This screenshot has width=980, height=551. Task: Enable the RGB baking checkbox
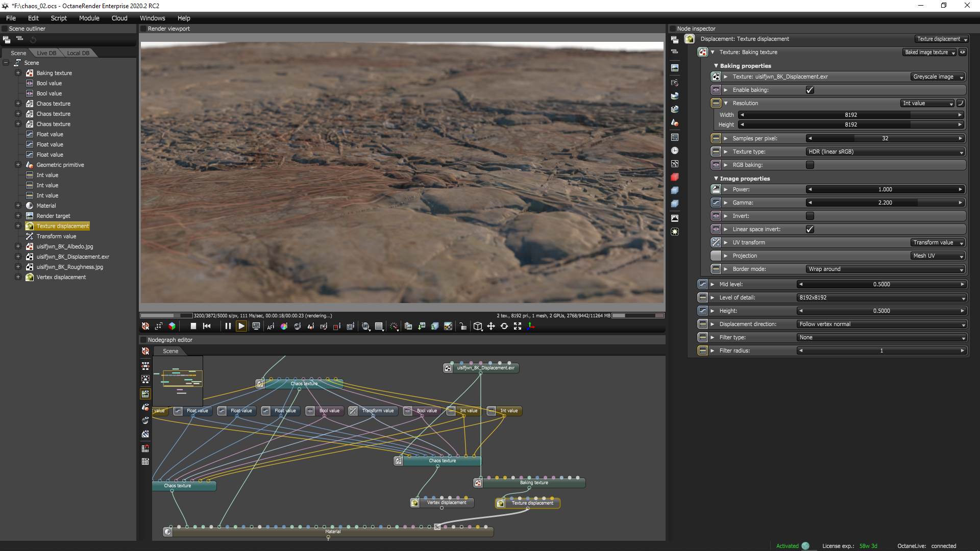point(810,165)
